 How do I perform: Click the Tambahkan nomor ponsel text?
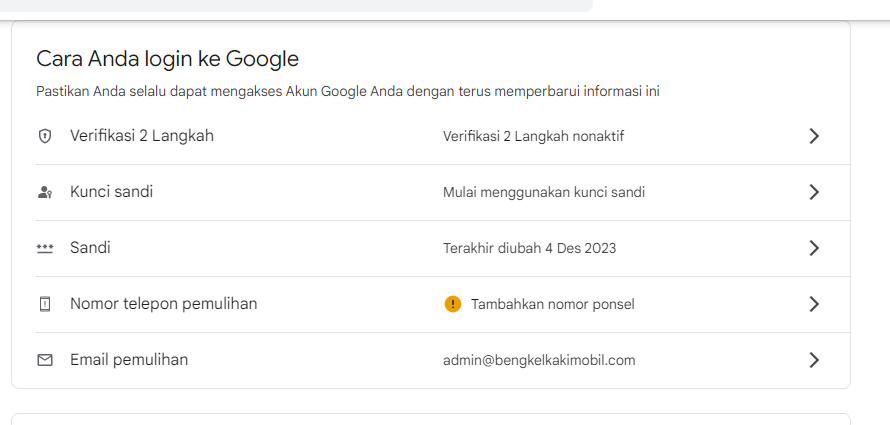point(552,304)
